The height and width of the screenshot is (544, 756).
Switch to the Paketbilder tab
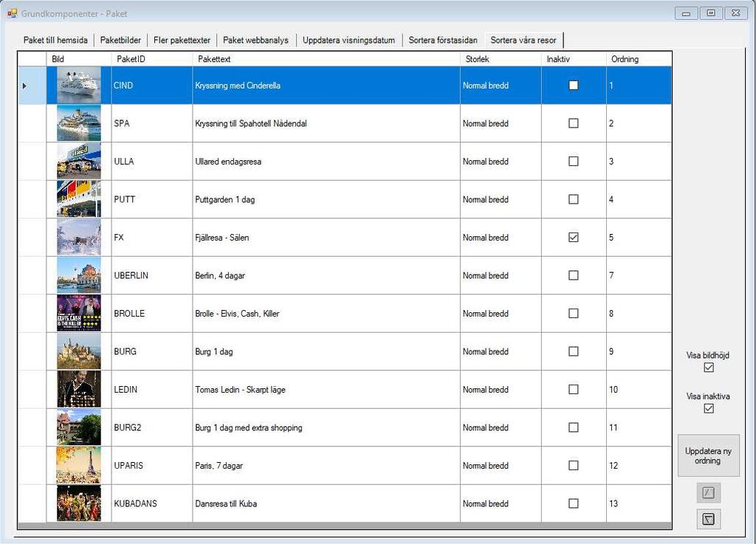click(120, 40)
